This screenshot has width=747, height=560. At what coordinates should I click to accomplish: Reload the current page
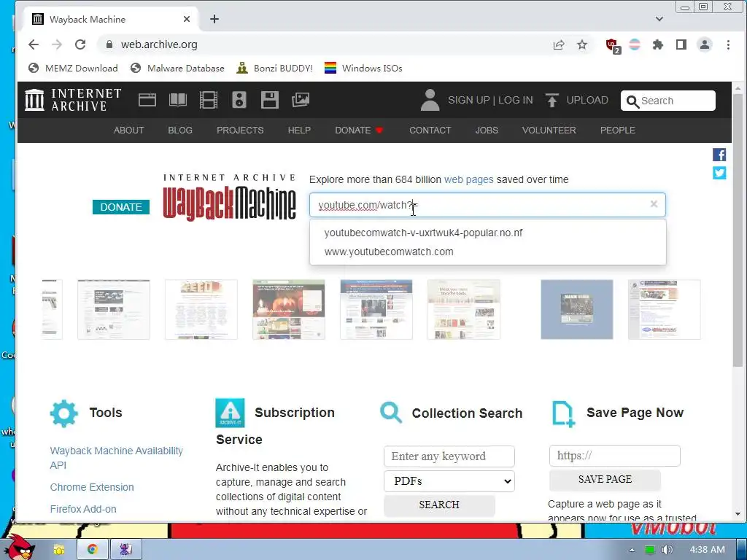[80, 44]
